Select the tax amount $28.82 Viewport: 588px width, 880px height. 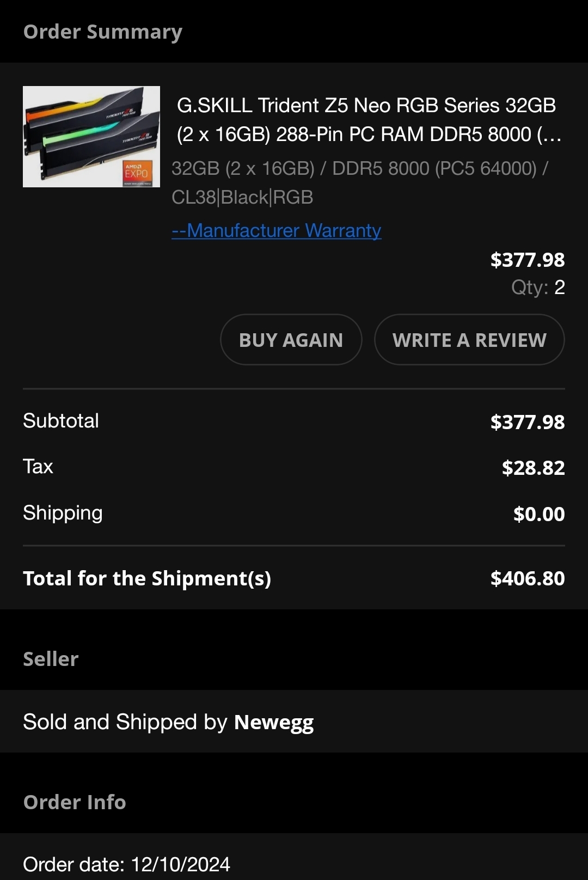click(x=533, y=468)
